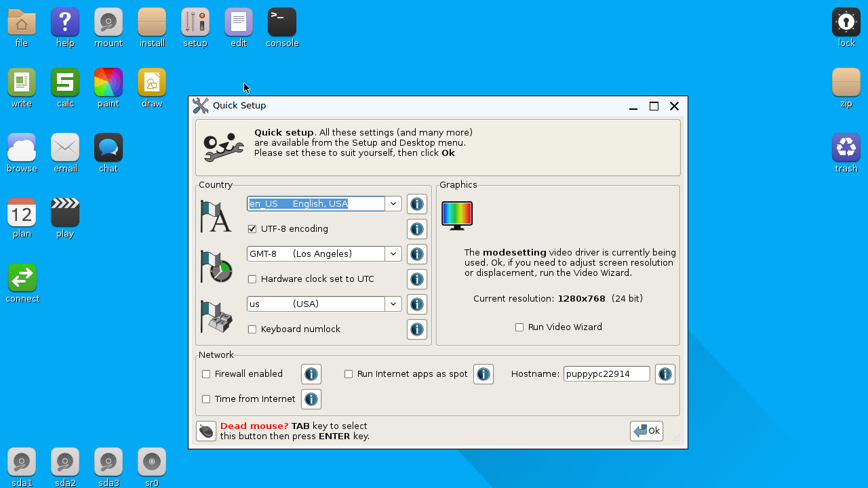The image size is (868, 488).
Task: Open the GMT-8 timezone dropdown
Action: pos(393,253)
